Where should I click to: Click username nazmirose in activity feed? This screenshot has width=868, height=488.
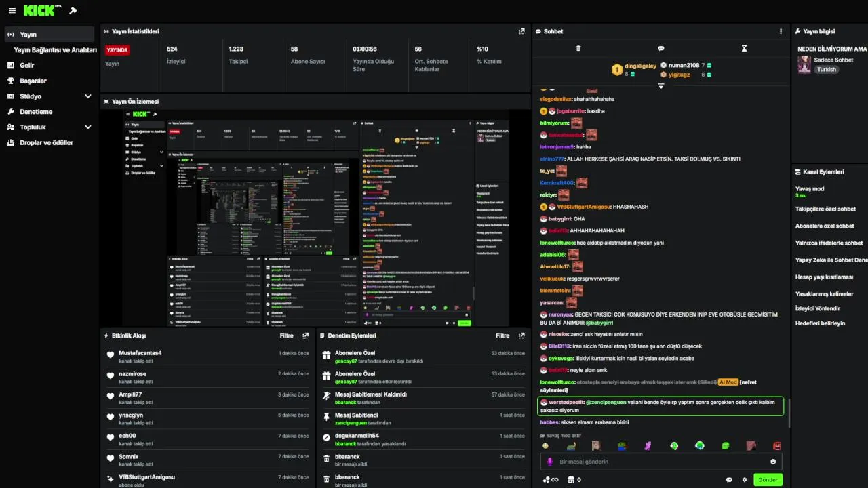click(133, 374)
